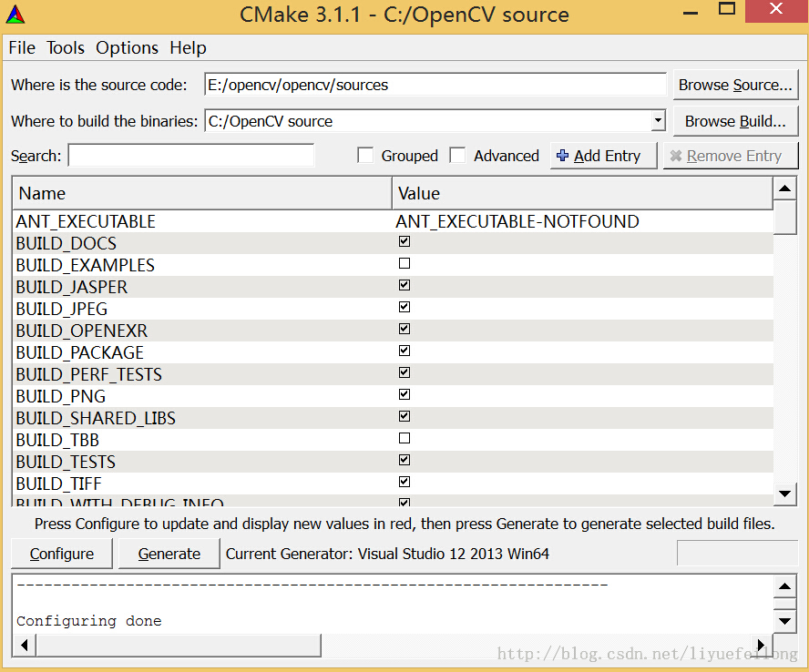Open the File menu
Image resolution: width=809 pixels, height=672 pixels.
[22, 48]
